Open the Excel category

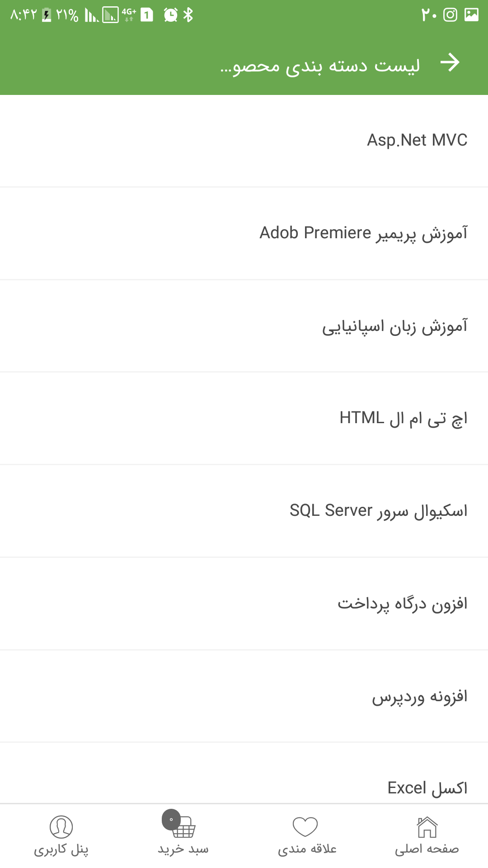tap(427, 788)
